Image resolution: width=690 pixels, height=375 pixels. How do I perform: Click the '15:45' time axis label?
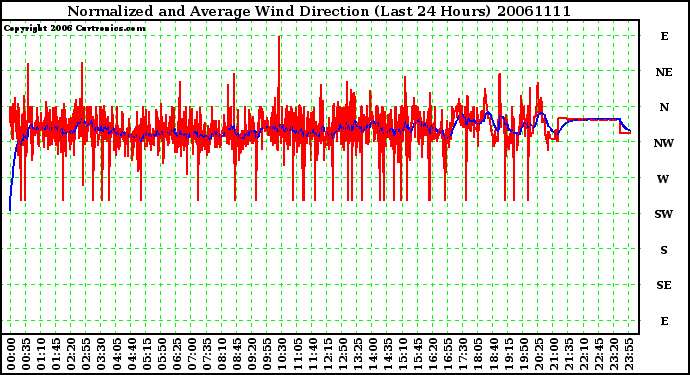(418, 354)
